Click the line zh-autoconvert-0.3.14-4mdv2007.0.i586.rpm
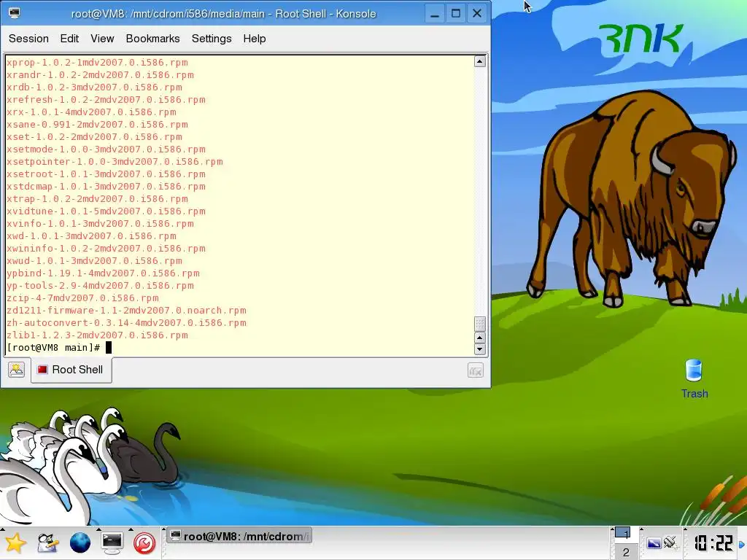Screen dimensions: 747x560 coord(126,323)
